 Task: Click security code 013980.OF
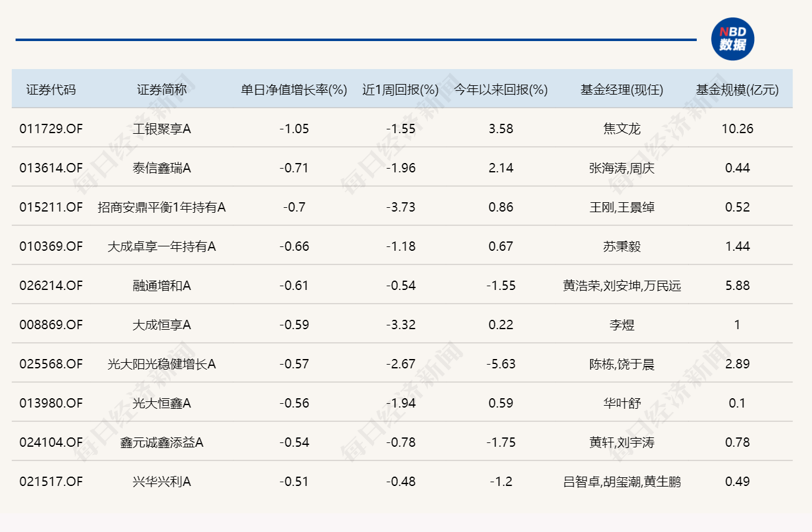point(51,403)
